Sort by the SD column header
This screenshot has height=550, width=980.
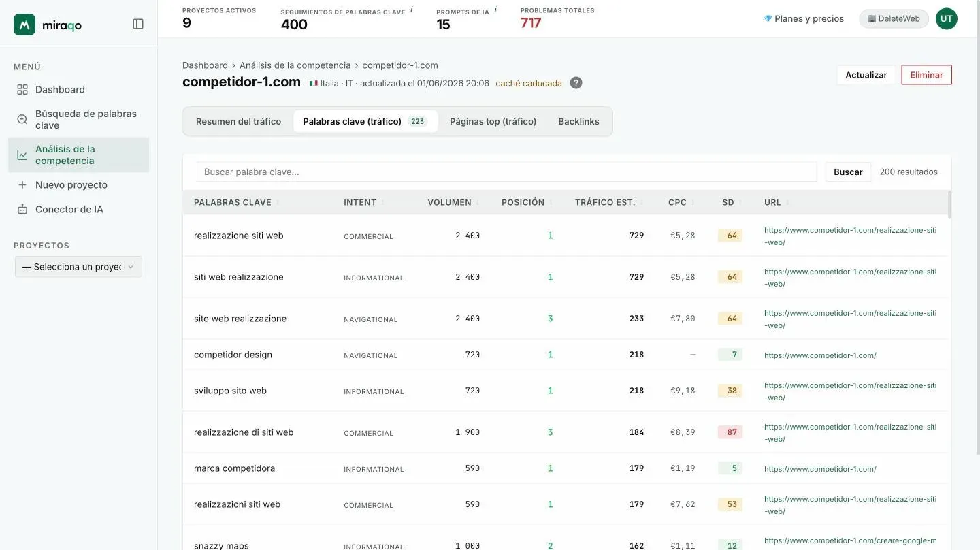coord(732,202)
